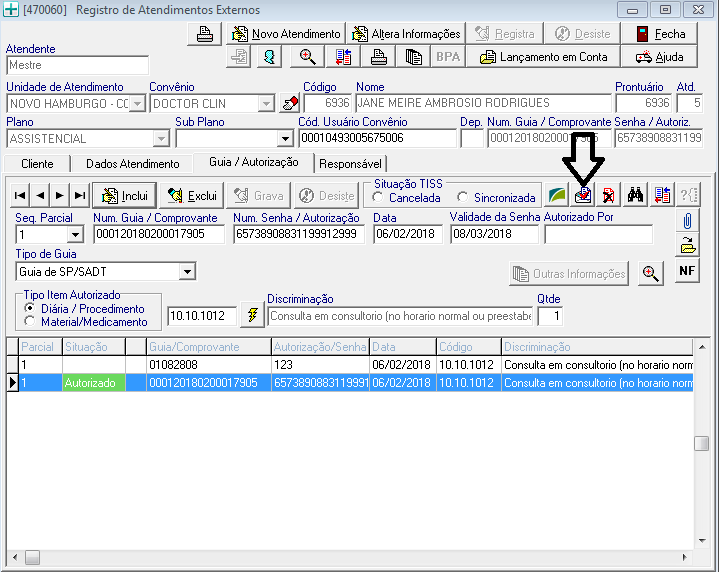Click the Altera Informações button
Viewport: 719px width, 573px height.
click(406, 34)
